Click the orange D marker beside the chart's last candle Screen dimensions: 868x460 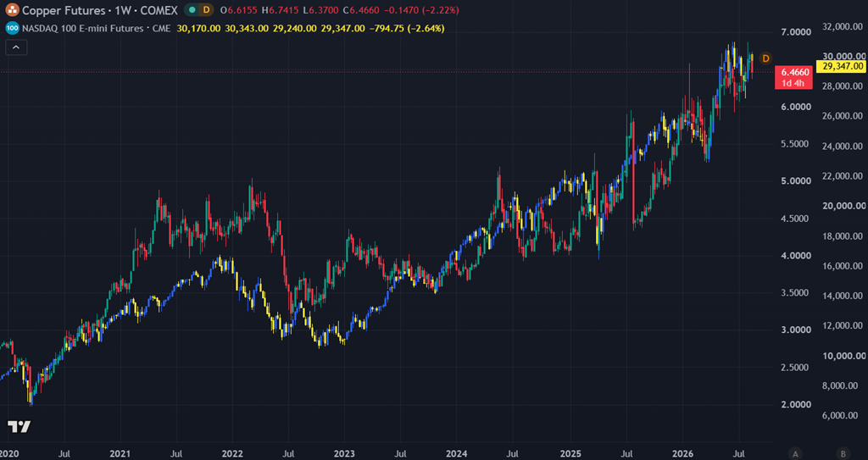click(765, 58)
